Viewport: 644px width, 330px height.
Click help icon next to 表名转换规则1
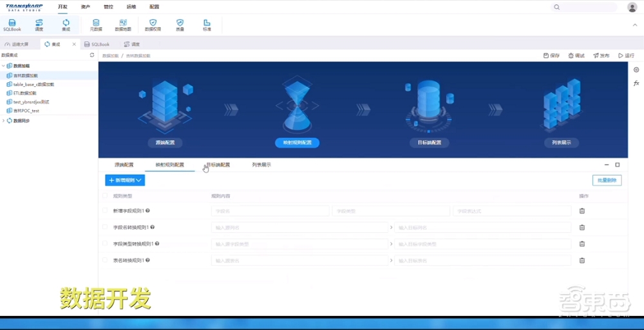[x=147, y=260]
